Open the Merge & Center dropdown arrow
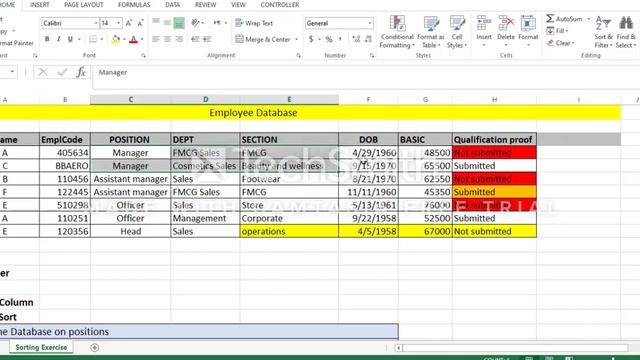Viewport: 640px width, 360px height. (296, 39)
